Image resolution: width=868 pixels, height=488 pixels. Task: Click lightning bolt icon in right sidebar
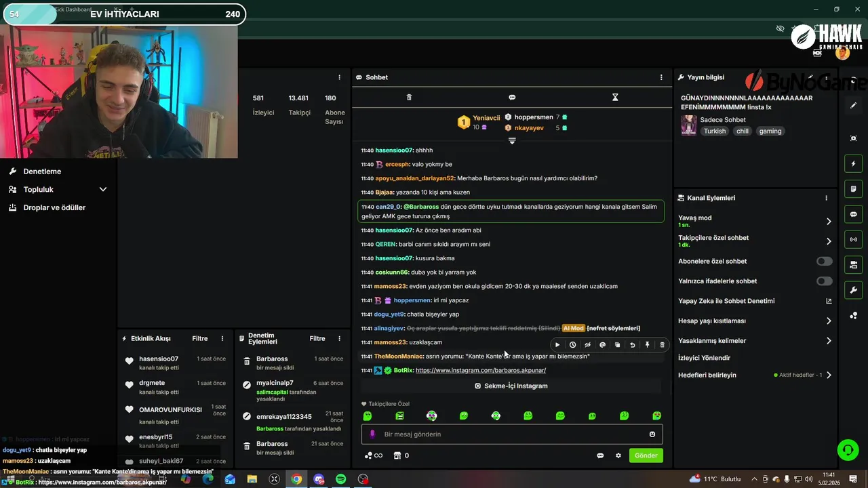point(853,164)
